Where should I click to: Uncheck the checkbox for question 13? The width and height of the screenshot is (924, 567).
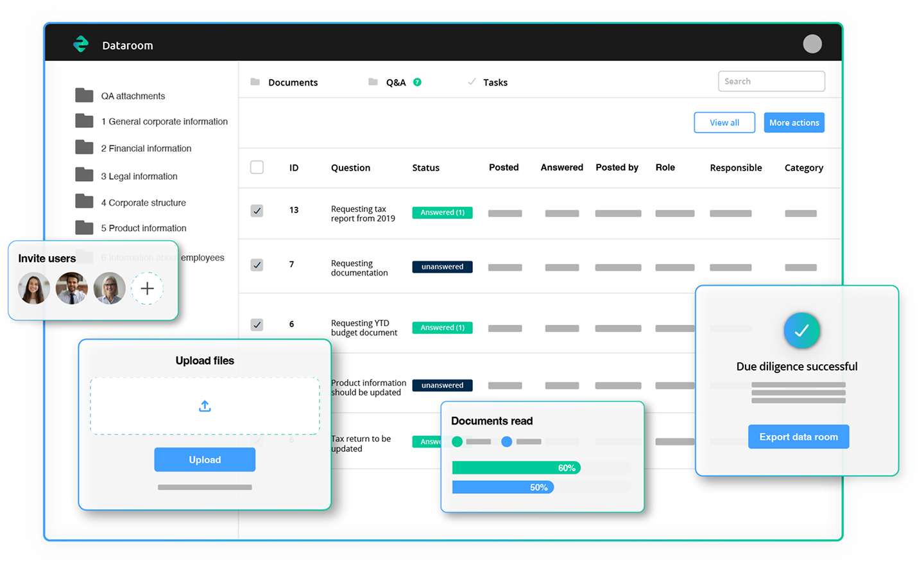[x=257, y=211]
